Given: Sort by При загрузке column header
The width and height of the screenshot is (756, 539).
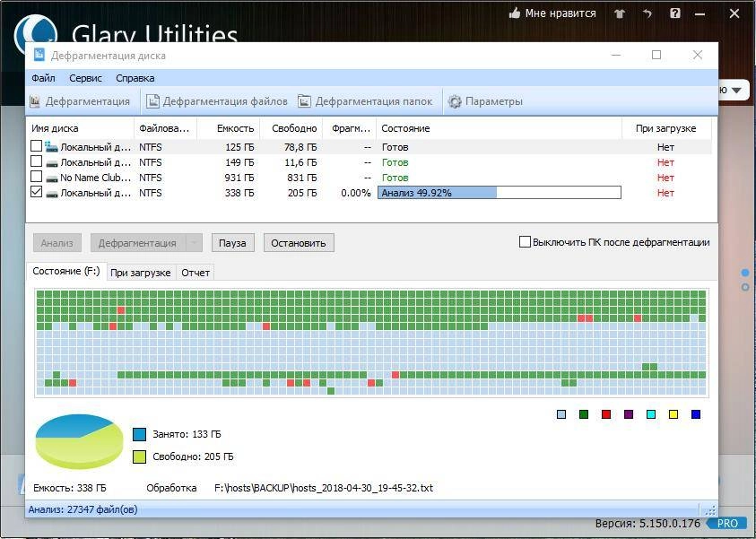Looking at the screenshot, I should (x=666, y=128).
